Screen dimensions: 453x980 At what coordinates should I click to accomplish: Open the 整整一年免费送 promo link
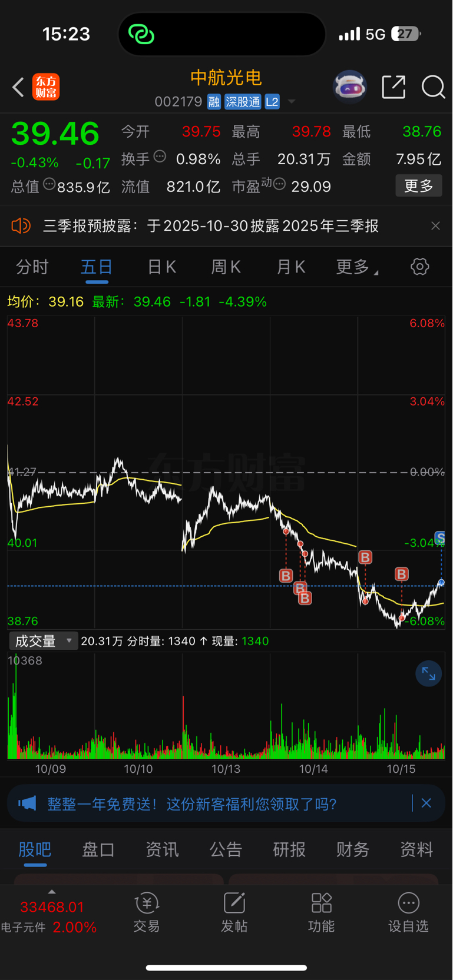192,804
